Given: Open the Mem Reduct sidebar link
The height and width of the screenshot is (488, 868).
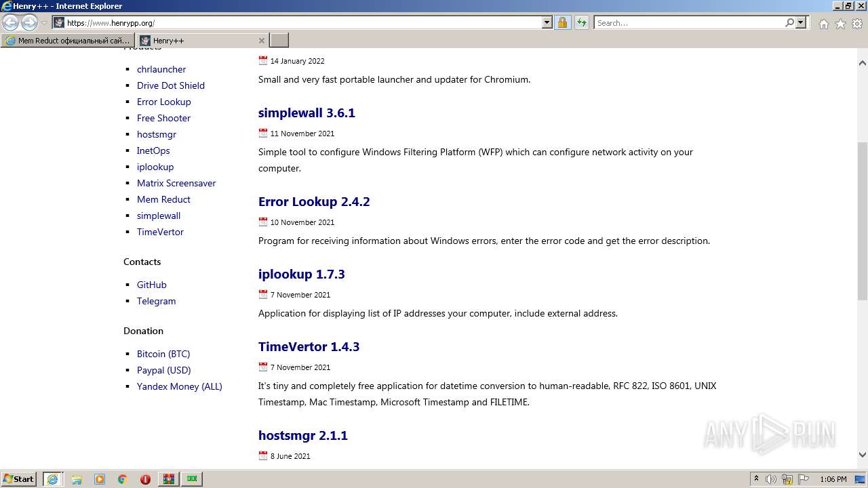Looking at the screenshot, I should click(x=163, y=199).
